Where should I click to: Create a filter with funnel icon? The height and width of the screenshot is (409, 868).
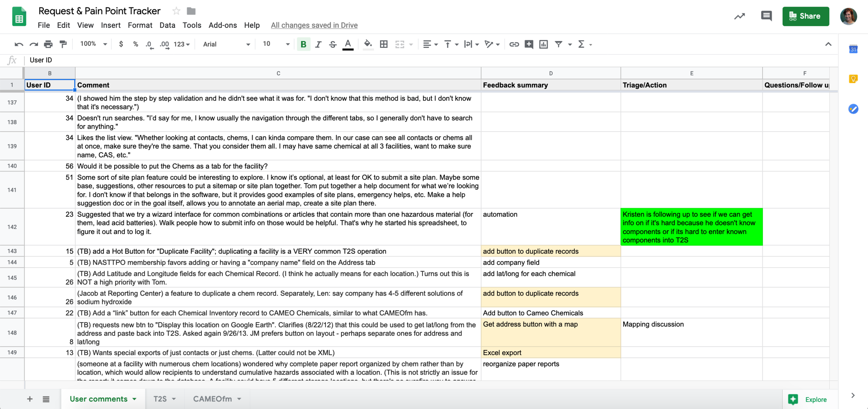(x=558, y=44)
